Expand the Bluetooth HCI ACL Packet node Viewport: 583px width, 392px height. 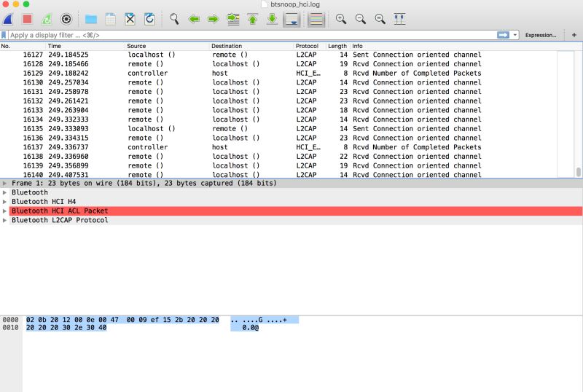[4, 211]
